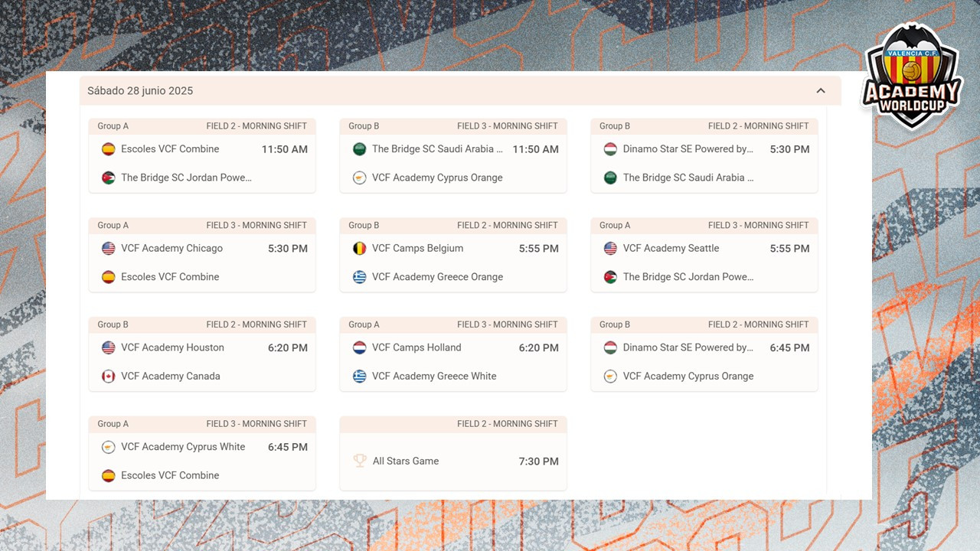Viewport: 980px width, 551px height.
Task: Click Spain flag in the Chicago 5:30 PM card
Action: (109, 277)
